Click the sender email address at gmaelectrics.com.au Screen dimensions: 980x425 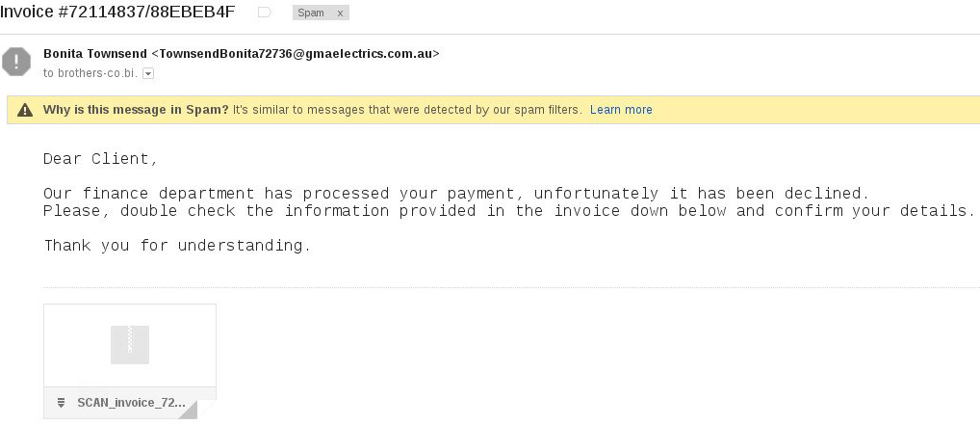[298, 54]
